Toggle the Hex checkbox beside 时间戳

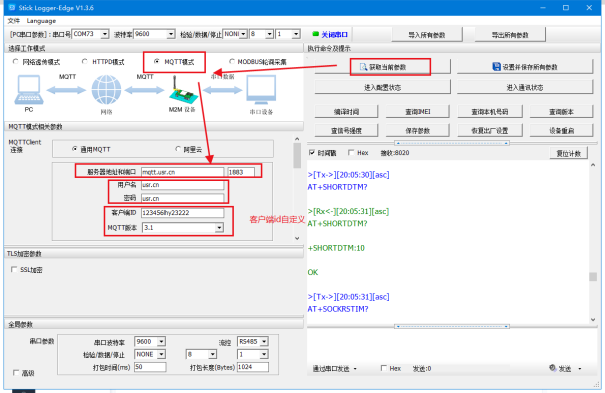pos(351,153)
